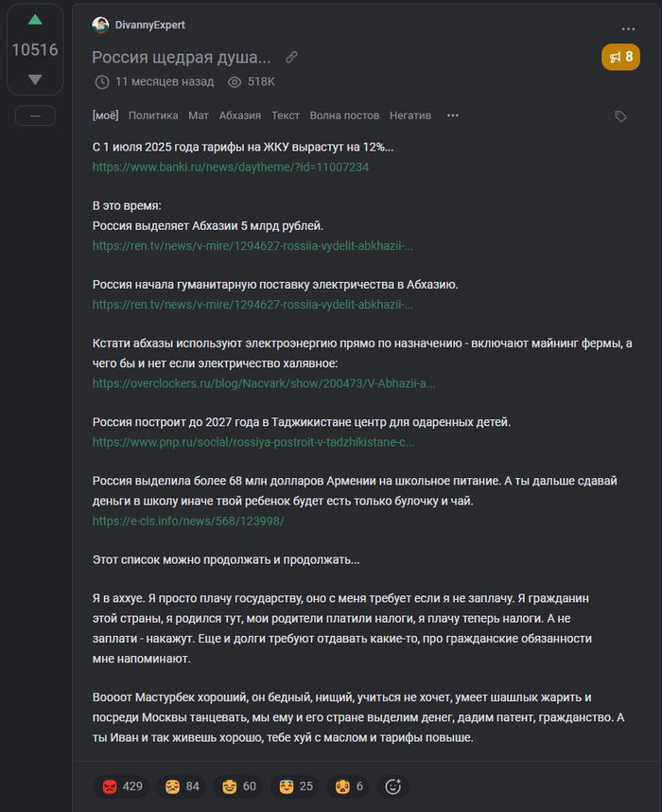Click the megaphone badge showing 8

tap(620, 58)
